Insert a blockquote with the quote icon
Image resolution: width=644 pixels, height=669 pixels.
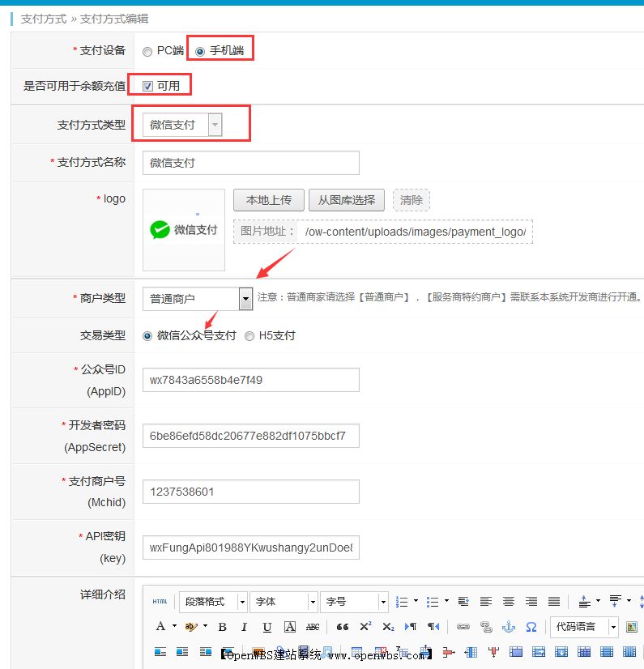pos(343,627)
